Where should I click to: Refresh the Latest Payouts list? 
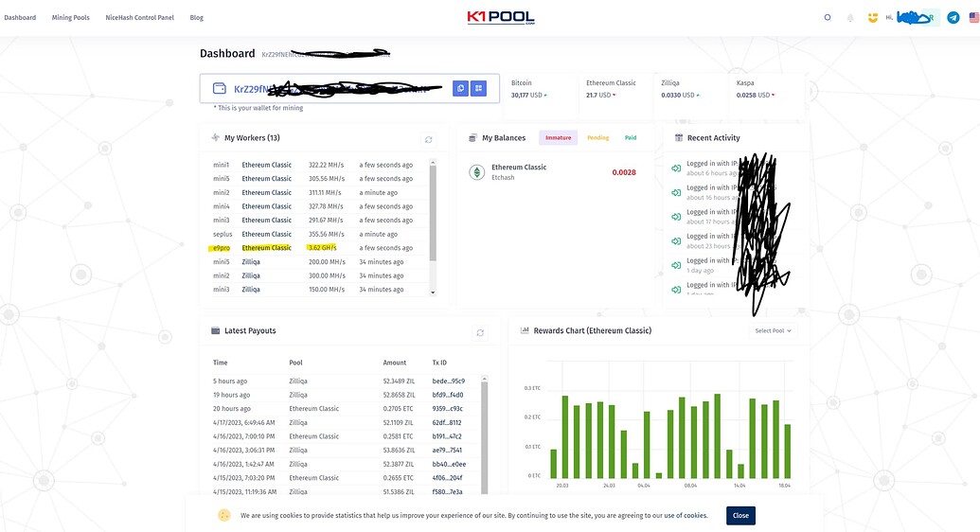480,332
